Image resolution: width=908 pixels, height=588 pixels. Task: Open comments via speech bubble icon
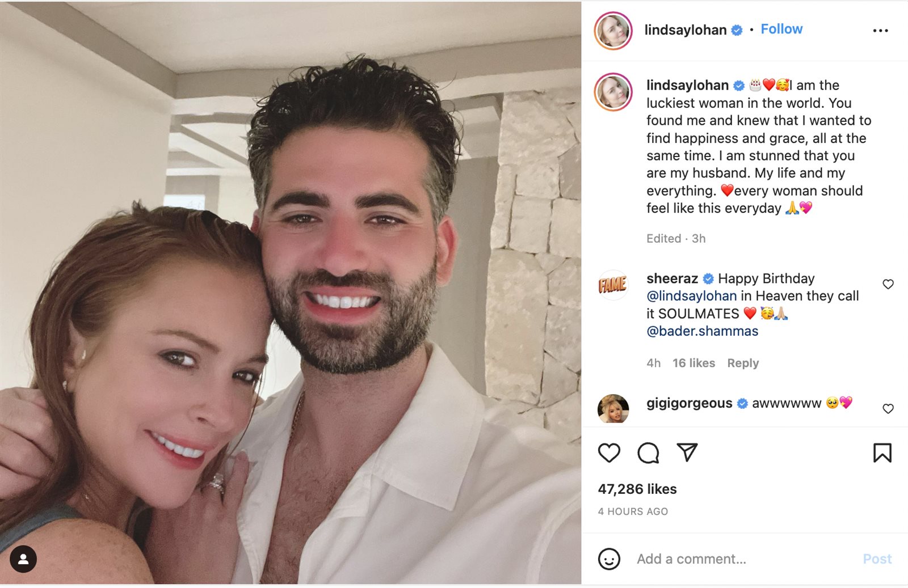point(648,452)
